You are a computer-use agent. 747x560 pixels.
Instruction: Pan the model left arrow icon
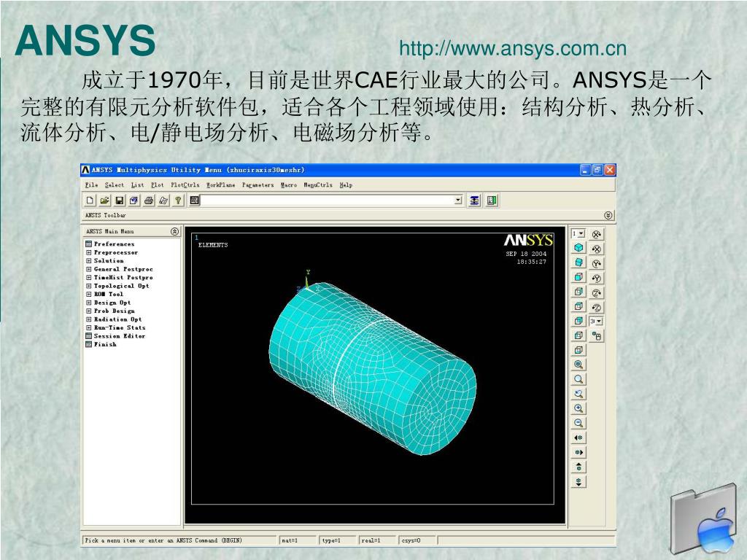pyautogui.click(x=578, y=437)
